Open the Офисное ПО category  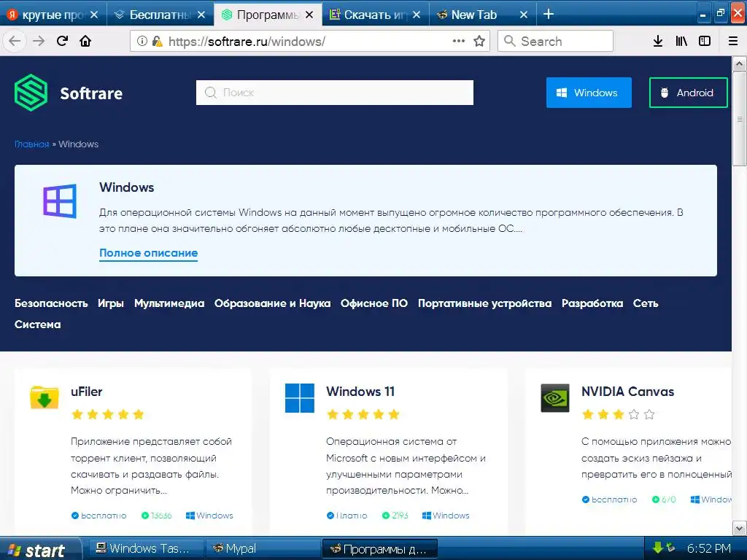tap(374, 303)
